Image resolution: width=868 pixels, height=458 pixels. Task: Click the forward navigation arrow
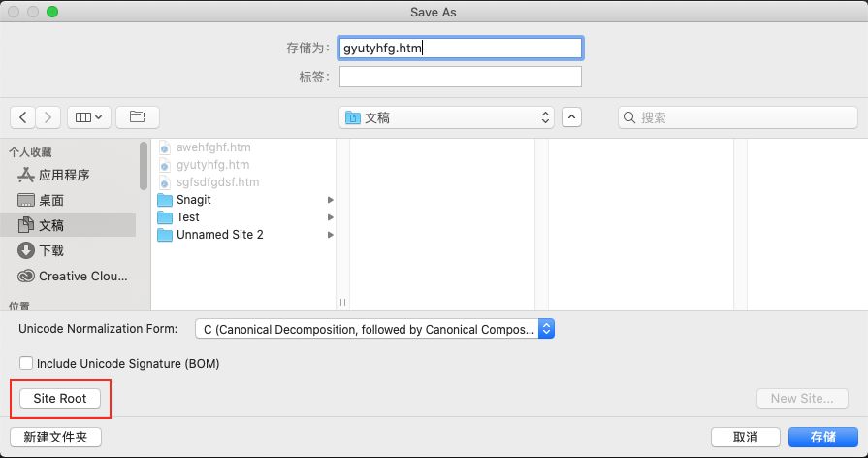[49, 117]
